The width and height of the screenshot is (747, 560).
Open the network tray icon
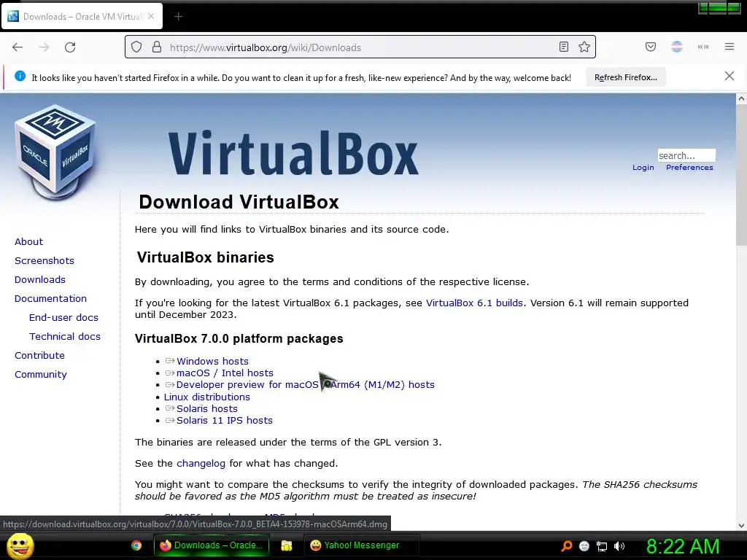(x=602, y=546)
